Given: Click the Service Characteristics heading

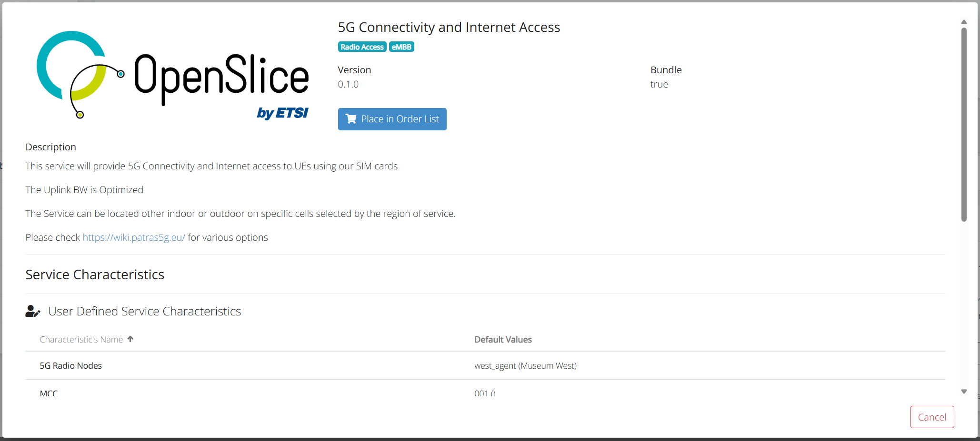Looking at the screenshot, I should [x=95, y=274].
